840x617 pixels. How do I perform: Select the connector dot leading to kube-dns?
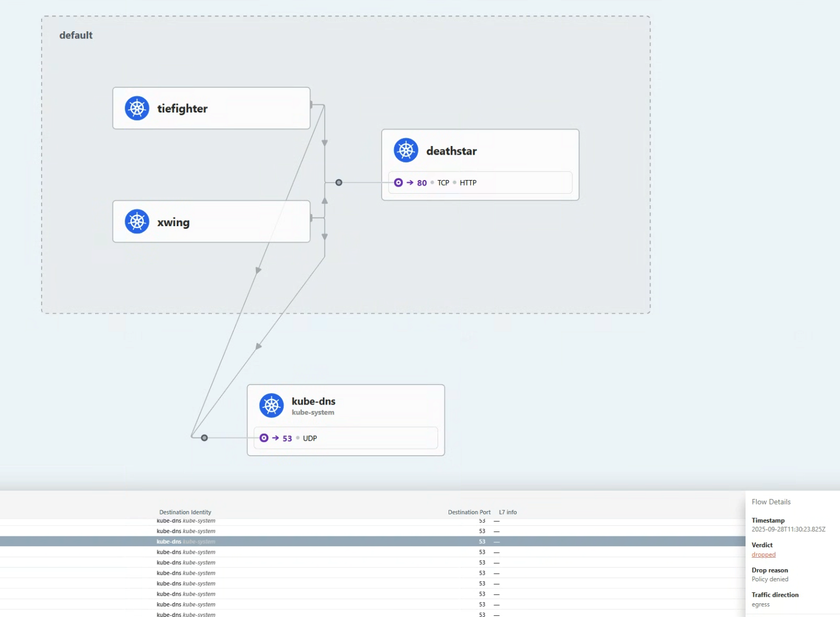(x=204, y=438)
